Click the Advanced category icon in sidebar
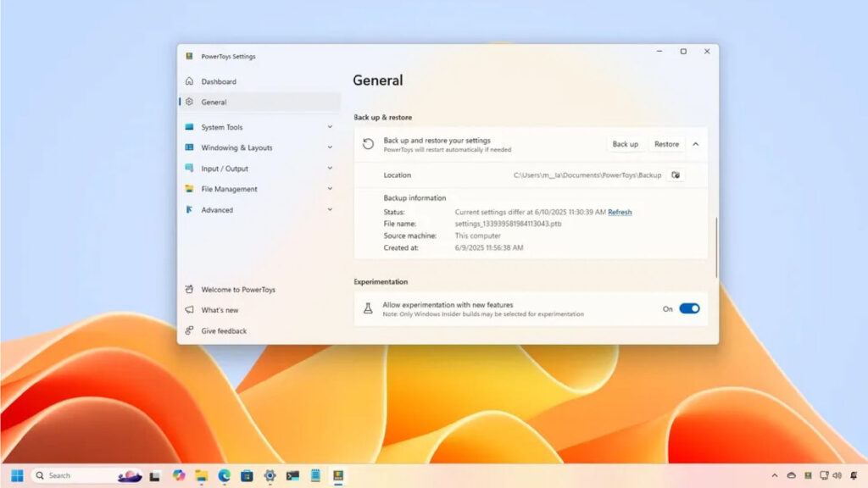868x488 pixels. (x=189, y=210)
